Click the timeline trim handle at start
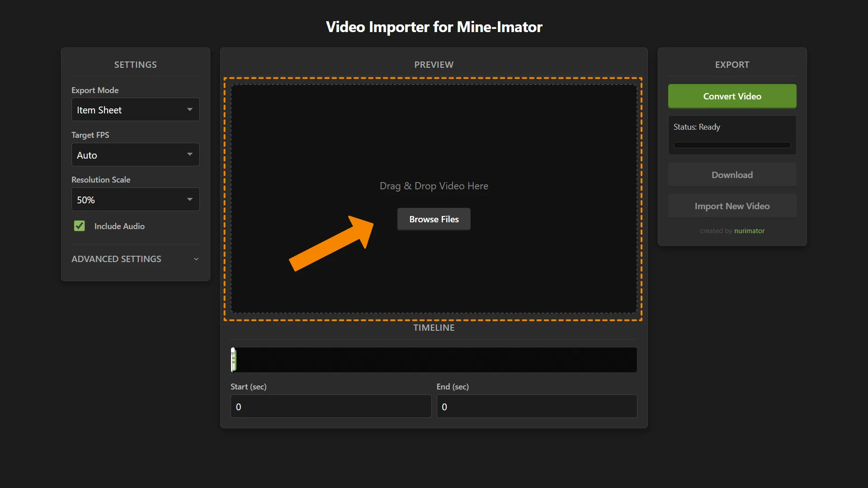 point(233,360)
